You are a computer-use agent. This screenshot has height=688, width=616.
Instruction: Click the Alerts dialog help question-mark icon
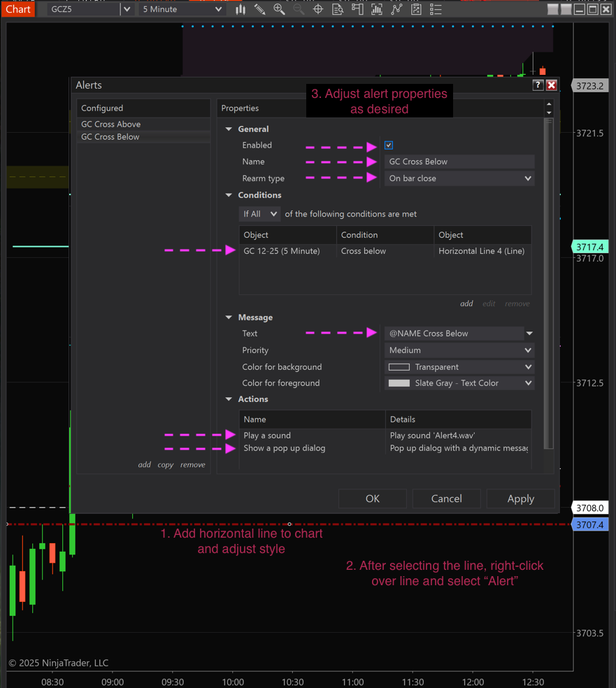click(x=538, y=85)
